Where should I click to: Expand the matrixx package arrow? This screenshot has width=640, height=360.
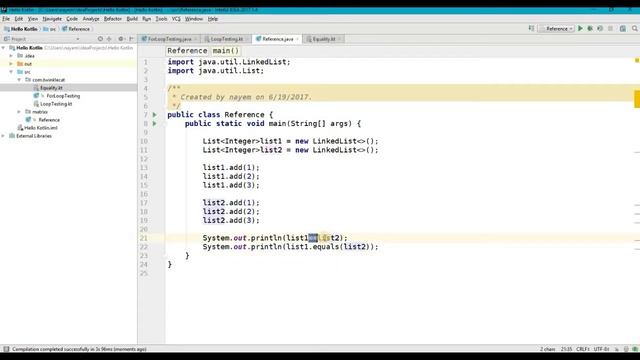pos(19,111)
